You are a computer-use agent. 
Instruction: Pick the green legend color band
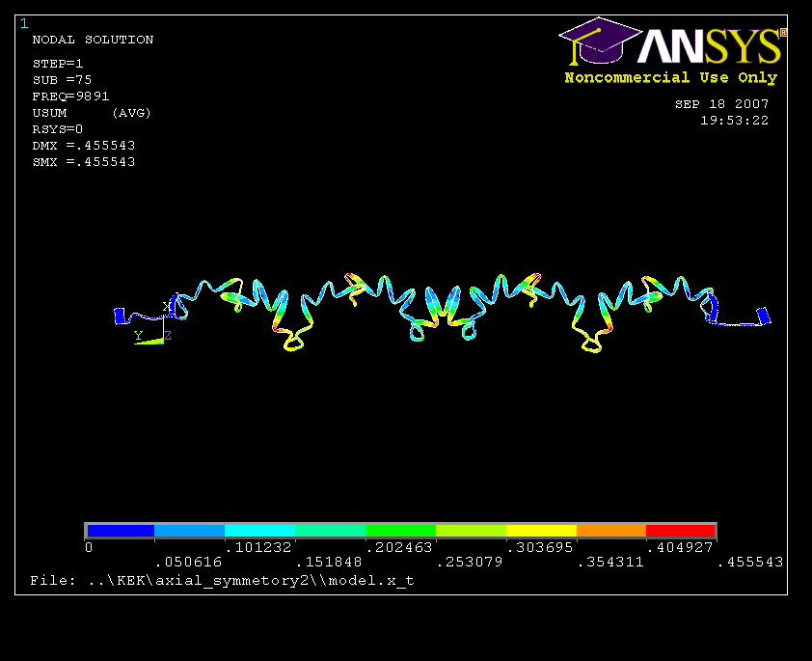400,531
